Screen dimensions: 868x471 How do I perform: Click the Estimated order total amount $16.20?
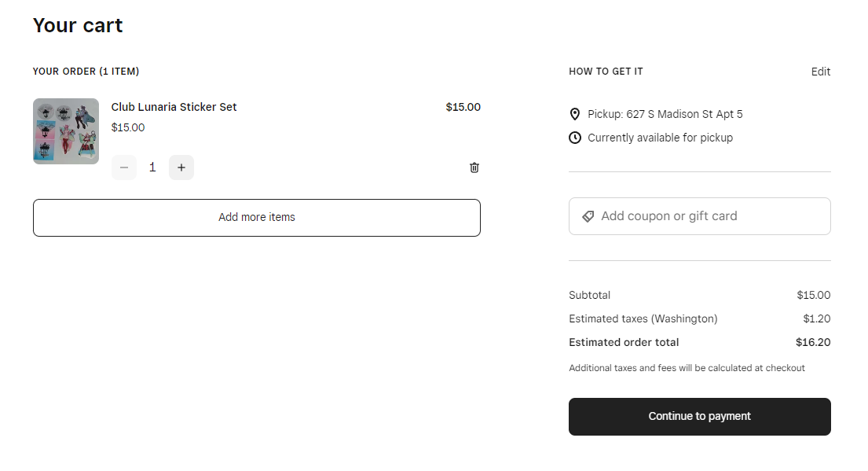tap(812, 342)
